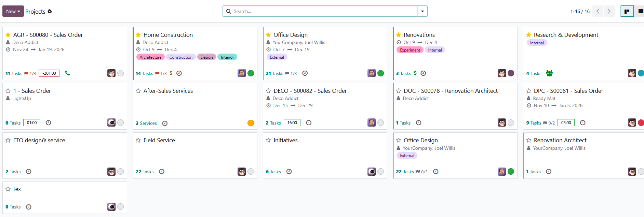Open 3 Services link in After-Sales Services

click(x=146, y=123)
